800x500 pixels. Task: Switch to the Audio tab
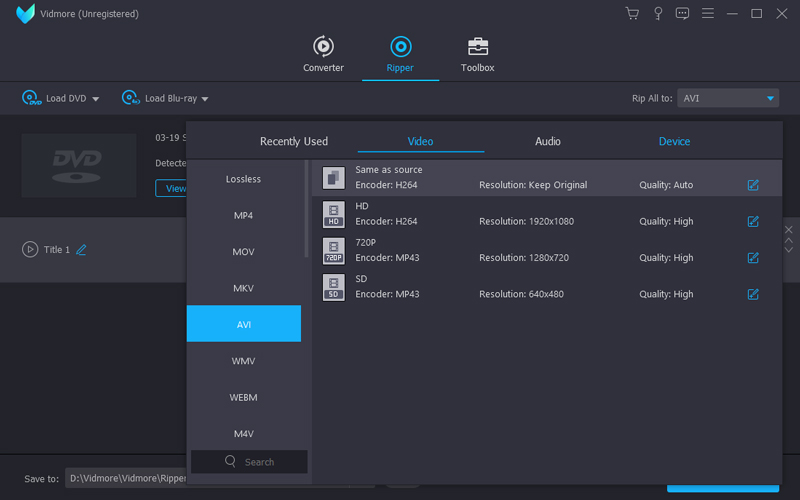click(548, 141)
